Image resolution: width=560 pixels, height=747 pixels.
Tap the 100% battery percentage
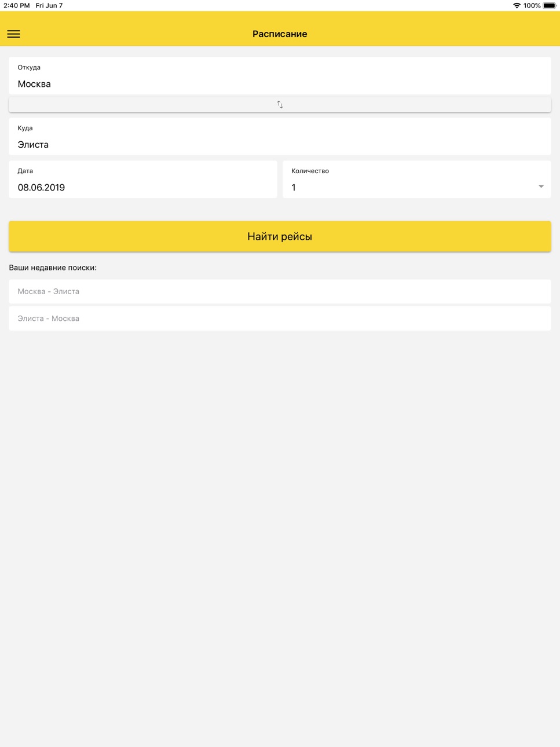[x=532, y=5]
